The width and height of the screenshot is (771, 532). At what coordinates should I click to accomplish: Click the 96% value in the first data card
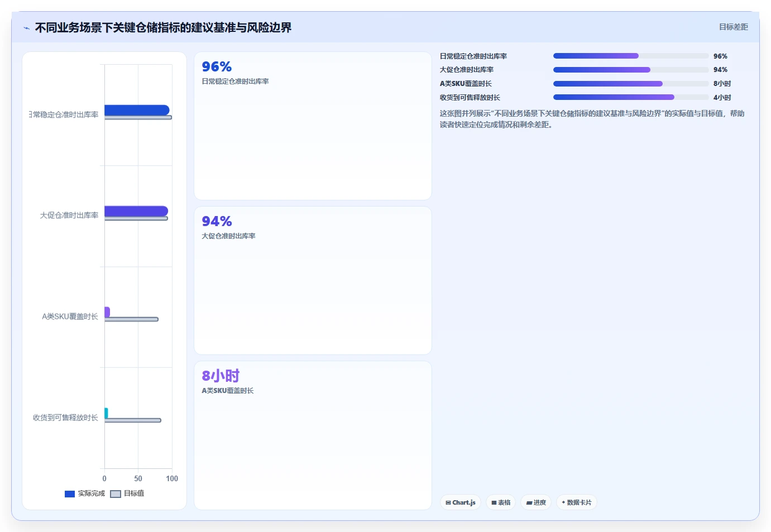click(x=217, y=67)
